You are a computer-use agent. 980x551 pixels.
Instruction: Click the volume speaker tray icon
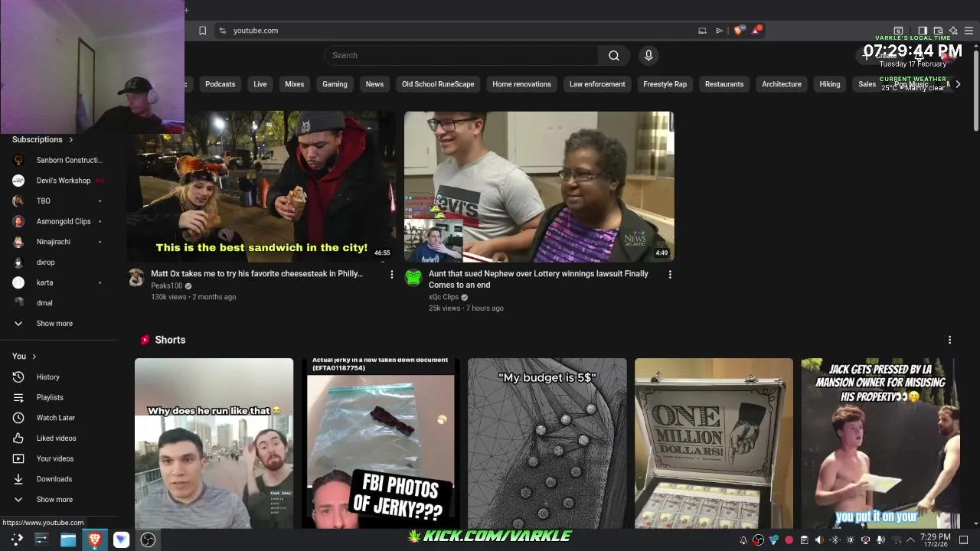pos(819,540)
